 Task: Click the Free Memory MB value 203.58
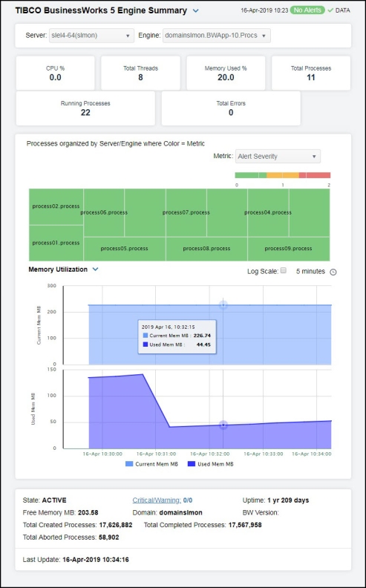pyautogui.click(x=88, y=512)
